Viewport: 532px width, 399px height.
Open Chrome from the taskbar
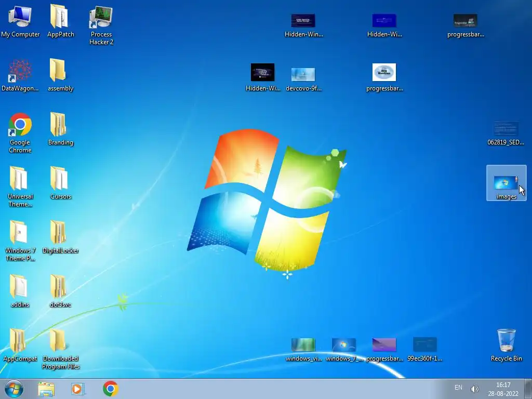tap(111, 389)
